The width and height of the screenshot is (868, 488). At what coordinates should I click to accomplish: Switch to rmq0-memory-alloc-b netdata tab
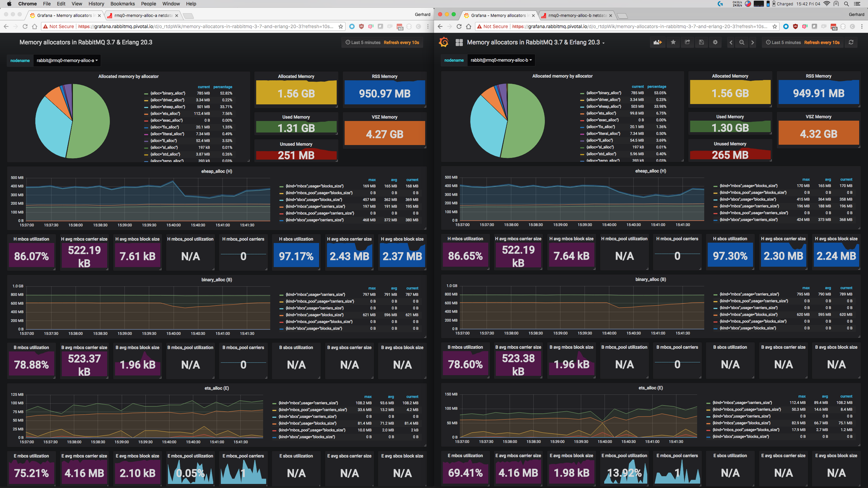point(576,16)
